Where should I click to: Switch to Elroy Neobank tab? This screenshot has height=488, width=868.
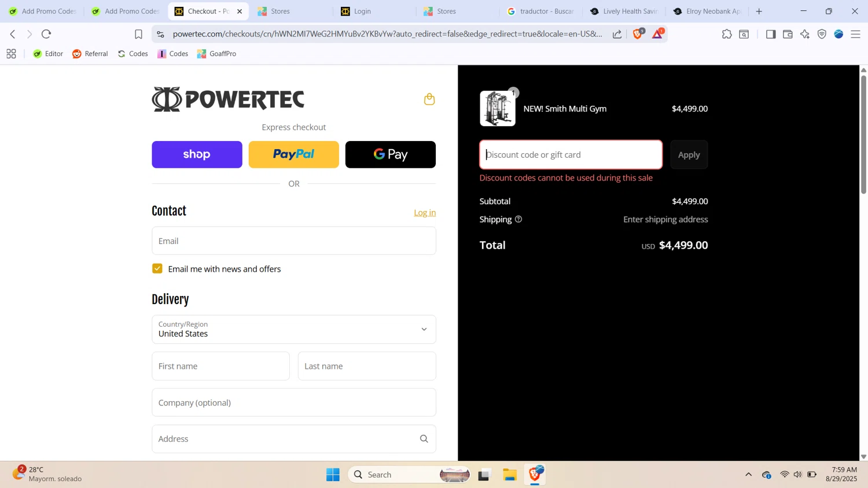[707, 11]
